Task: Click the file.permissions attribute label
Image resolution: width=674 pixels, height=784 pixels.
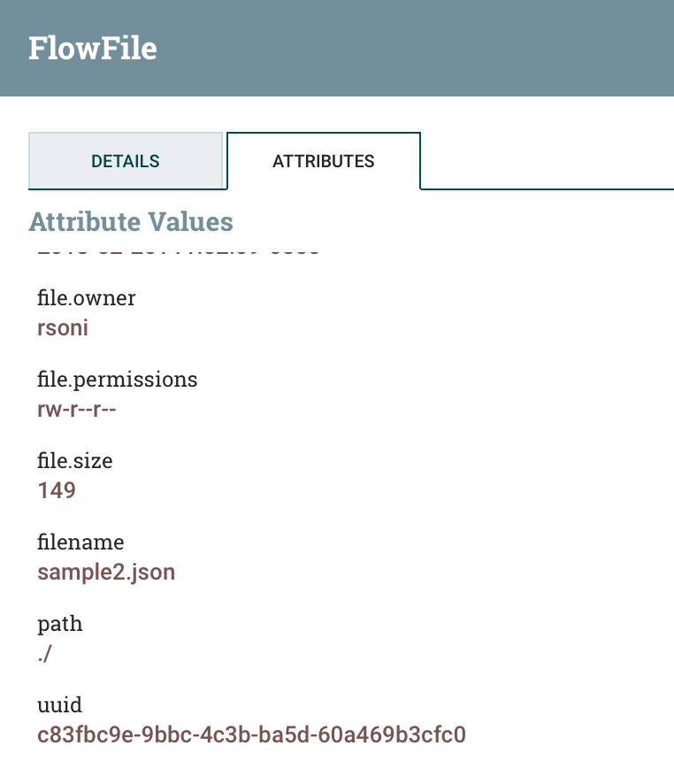Action: coord(118,379)
